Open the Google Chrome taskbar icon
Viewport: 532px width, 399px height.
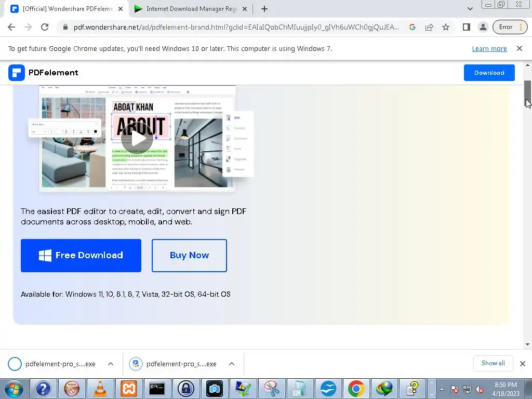(x=356, y=389)
